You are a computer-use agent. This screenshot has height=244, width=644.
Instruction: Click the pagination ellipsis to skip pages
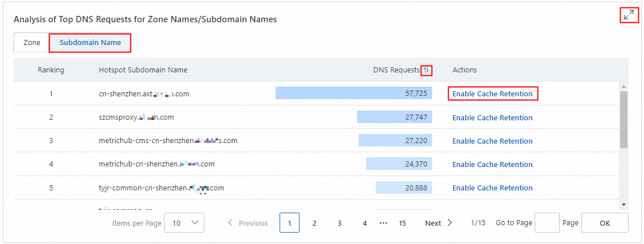click(384, 223)
